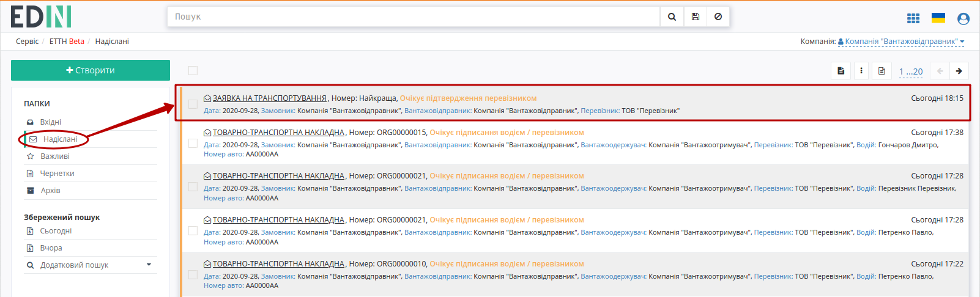Click the timestamp Сьогодні 18:15
Image resolution: width=980 pixels, height=297 pixels.
coord(937,98)
